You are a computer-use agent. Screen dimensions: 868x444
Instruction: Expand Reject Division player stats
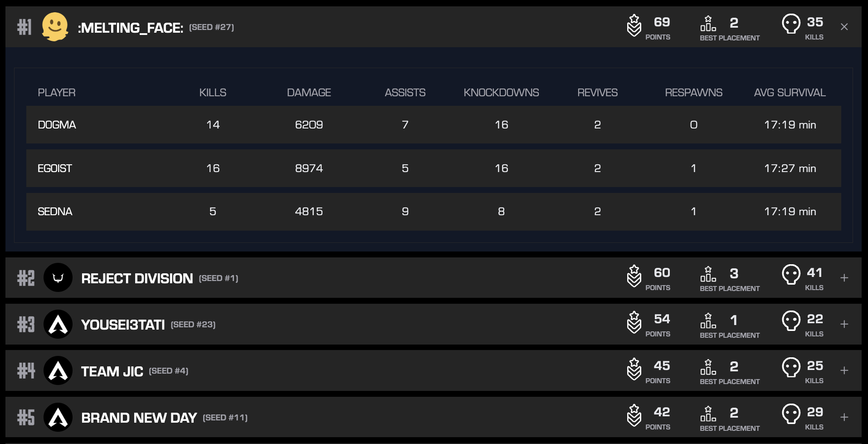844,278
